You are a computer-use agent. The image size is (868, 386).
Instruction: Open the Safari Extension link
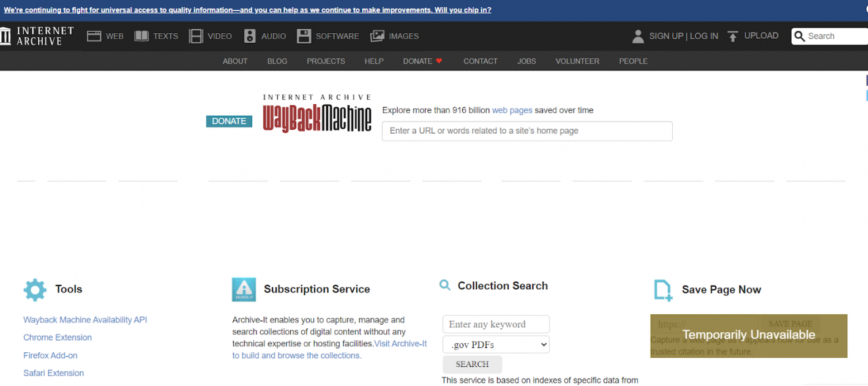(x=53, y=373)
